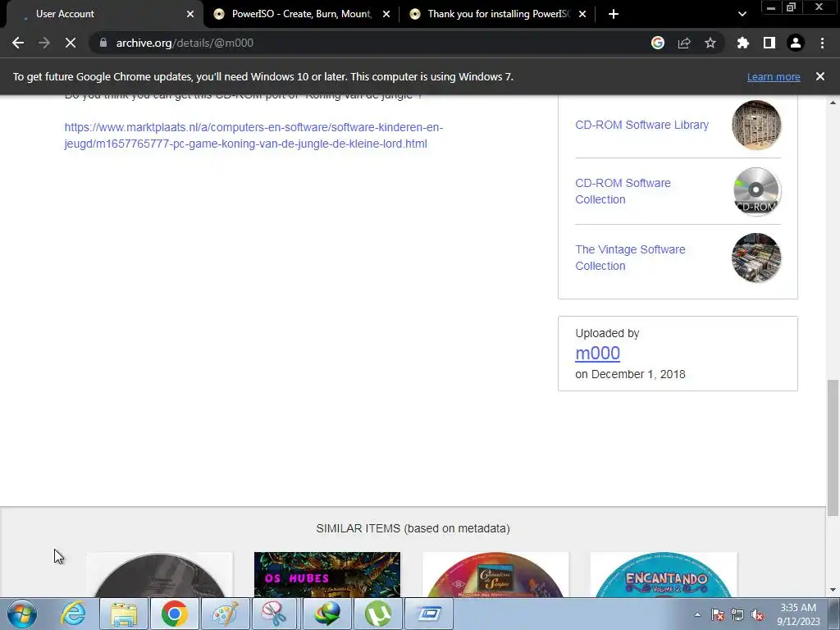This screenshot has height=630, width=840.
Task: Open the Google search icon in address bar
Action: 658,43
